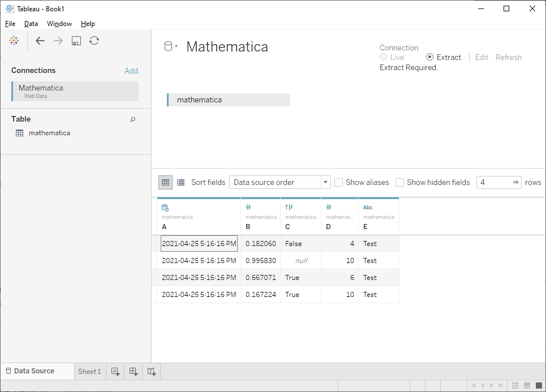Screen dimensions: 546x392
Task: Enable Show aliases checkbox
Action: [338, 182]
